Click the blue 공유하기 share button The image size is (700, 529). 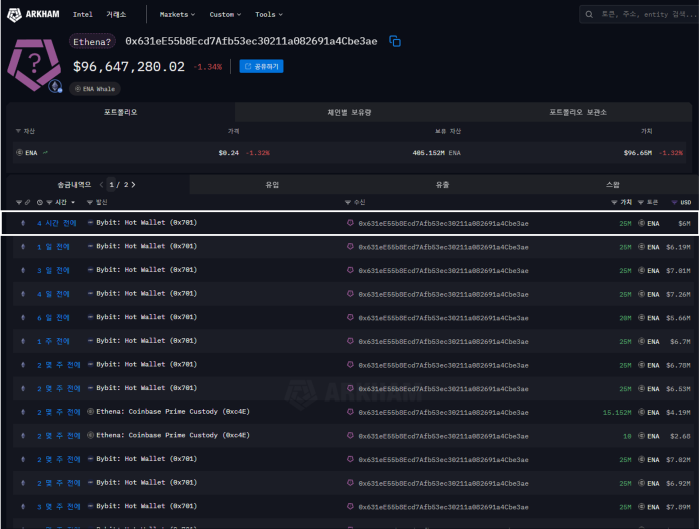click(x=262, y=66)
